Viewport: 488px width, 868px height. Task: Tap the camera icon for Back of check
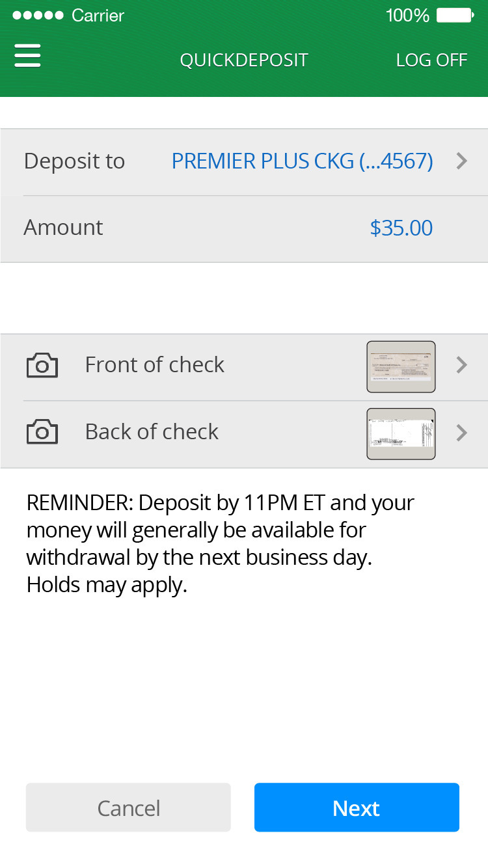pyautogui.click(x=42, y=432)
